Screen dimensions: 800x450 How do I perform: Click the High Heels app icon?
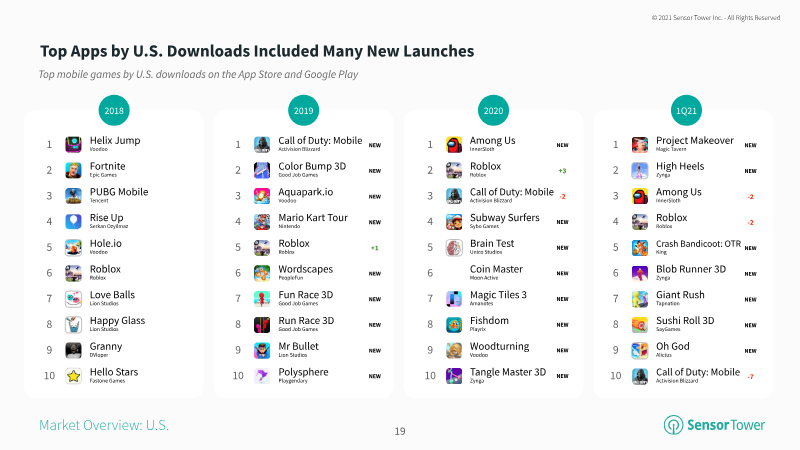tap(640, 170)
